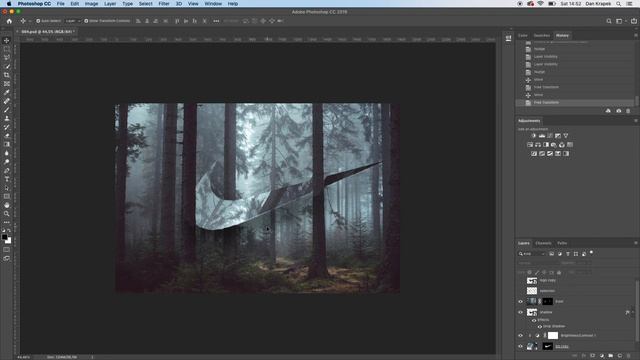640x360 pixels.
Task: Toggle Show Transform Controls checkbox
Action: pos(86,21)
